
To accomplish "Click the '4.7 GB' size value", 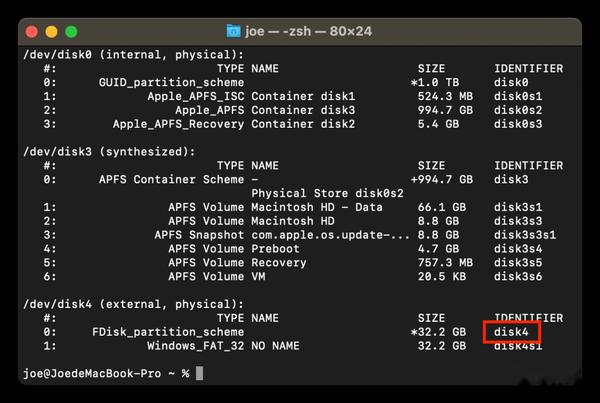I will [x=438, y=249].
